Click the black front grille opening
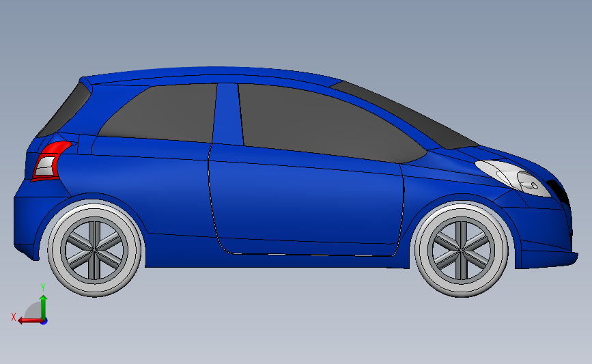This screenshot has height=364, width=592. coord(558,191)
